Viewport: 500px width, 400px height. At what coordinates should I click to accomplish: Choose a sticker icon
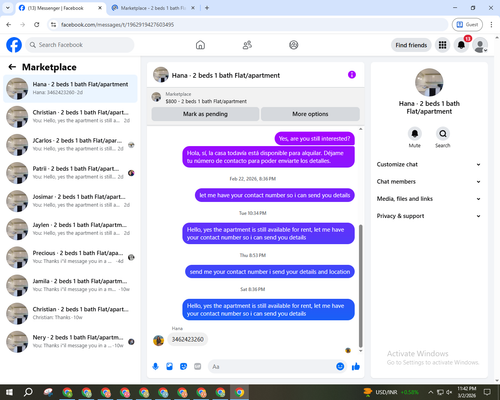[x=183, y=367]
